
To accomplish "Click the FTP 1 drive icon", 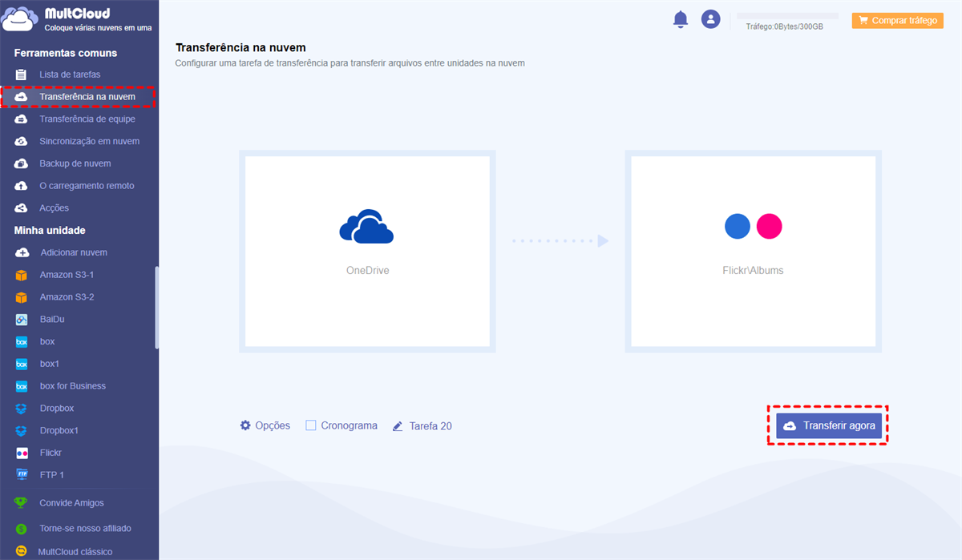I will tap(22, 475).
